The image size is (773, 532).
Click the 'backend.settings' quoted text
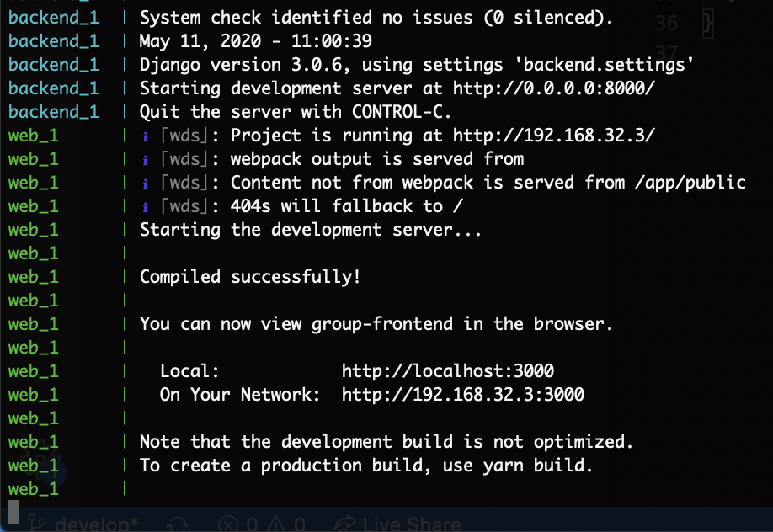(604, 65)
